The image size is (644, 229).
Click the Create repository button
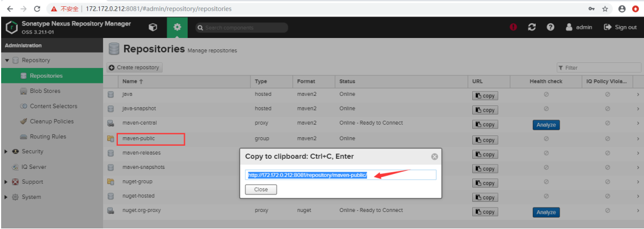[x=135, y=67]
